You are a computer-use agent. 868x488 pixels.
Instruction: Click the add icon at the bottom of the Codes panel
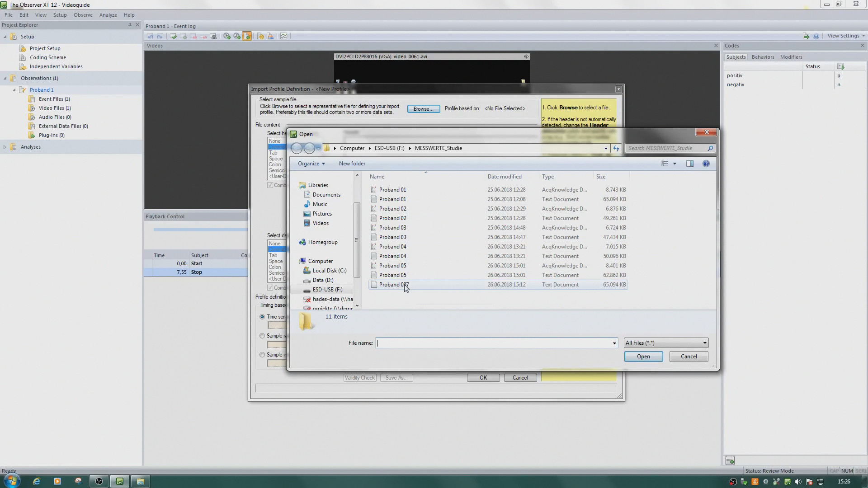click(730, 460)
